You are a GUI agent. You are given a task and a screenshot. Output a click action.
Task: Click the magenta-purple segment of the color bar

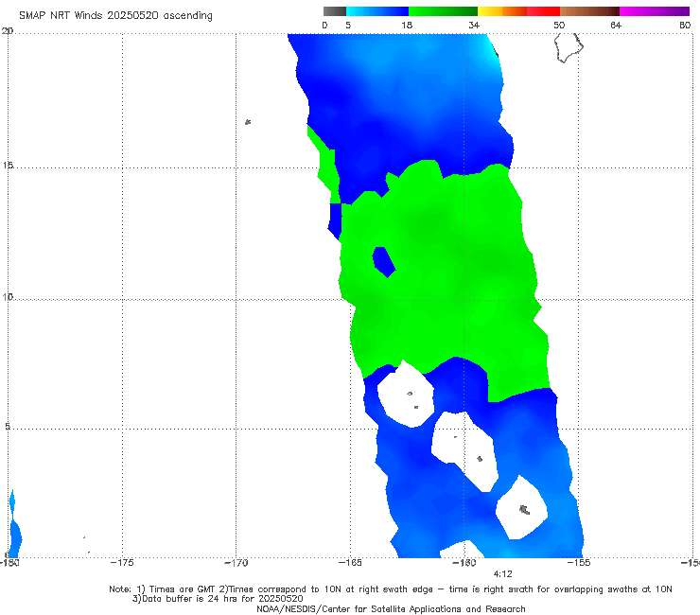pyautogui.click(x=655, y=11)
